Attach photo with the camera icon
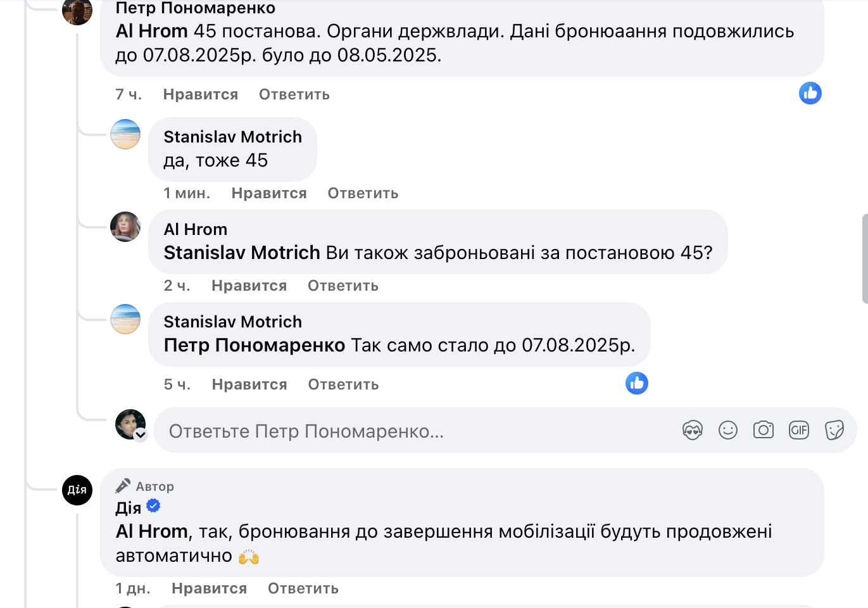This screenshot has width=868, height=608. coord(764,431)
